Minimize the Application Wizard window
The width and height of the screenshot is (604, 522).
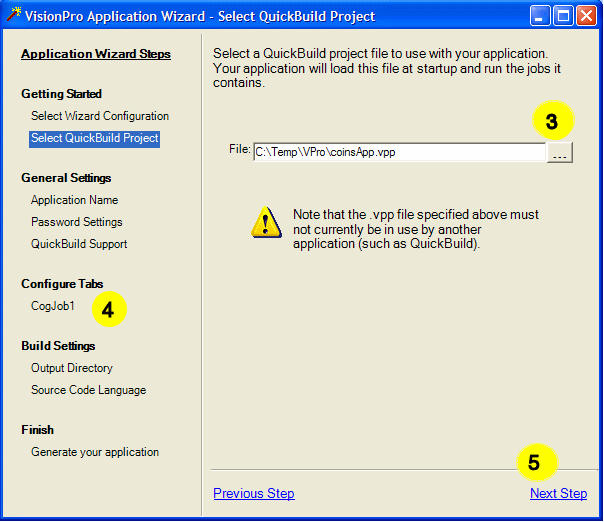(x=540, y=16)
